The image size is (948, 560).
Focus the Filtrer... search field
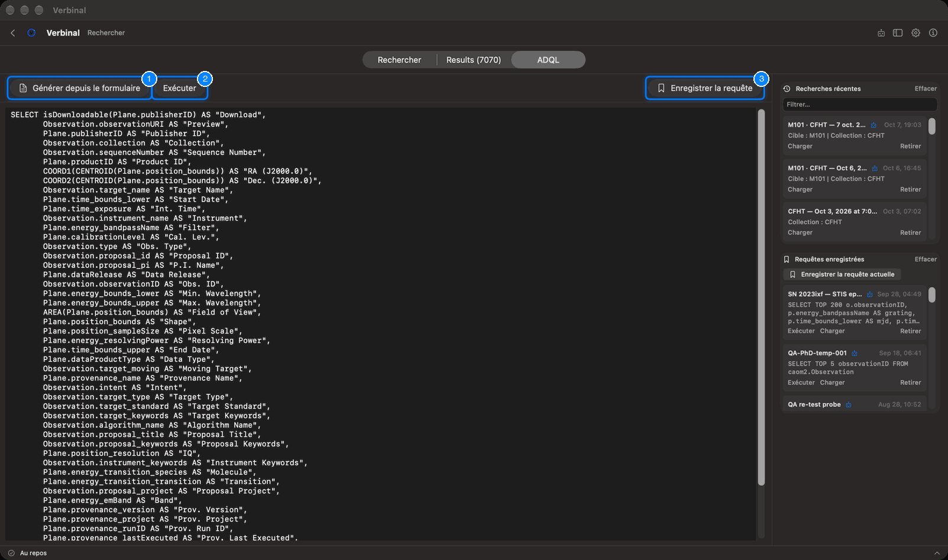[x=860, y=105]
